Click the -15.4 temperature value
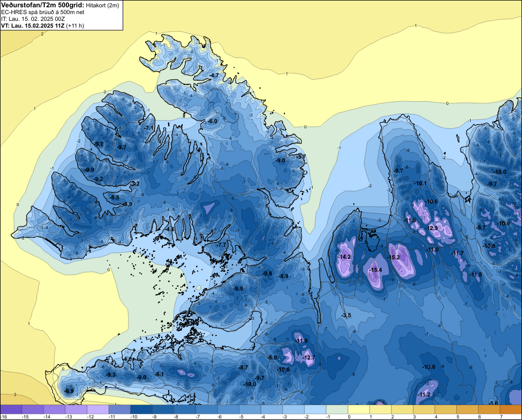 tap(375, 270)
